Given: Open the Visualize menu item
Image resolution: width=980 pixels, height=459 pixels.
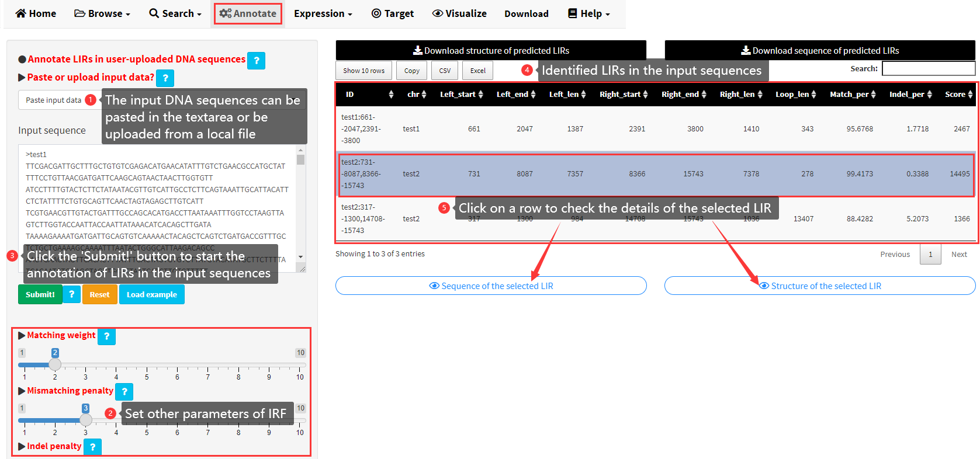Looking at the screenshot, I should [x=459, y=13].
